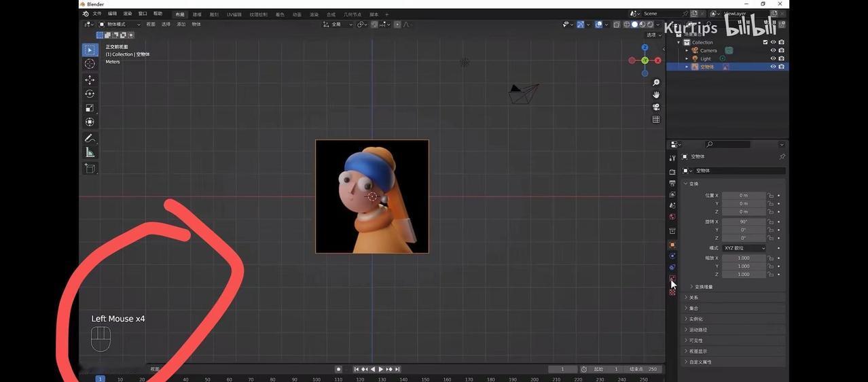Open the Object Constraints properties tab

click(672, 267)
